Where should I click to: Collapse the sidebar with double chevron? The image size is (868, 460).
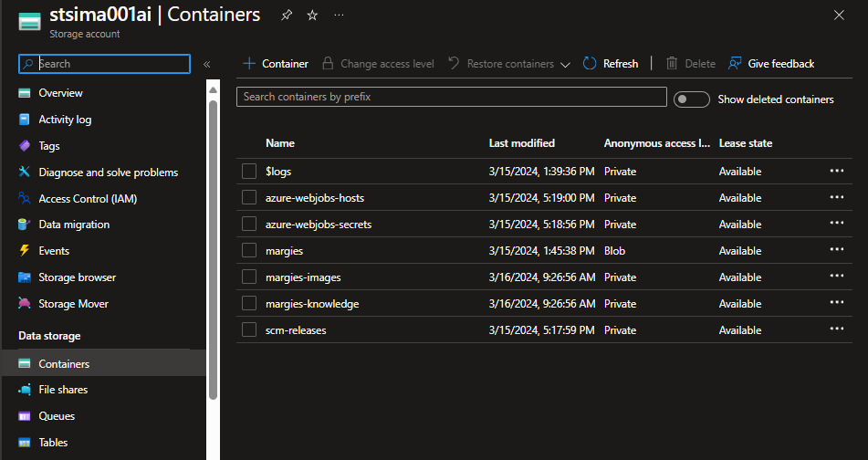207,64
